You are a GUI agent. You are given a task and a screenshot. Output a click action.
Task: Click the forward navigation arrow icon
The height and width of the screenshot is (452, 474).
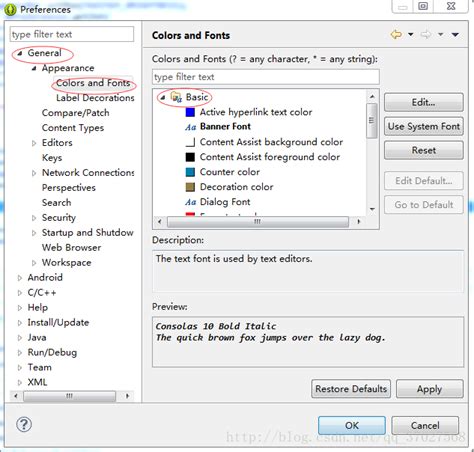pos(426,34)
